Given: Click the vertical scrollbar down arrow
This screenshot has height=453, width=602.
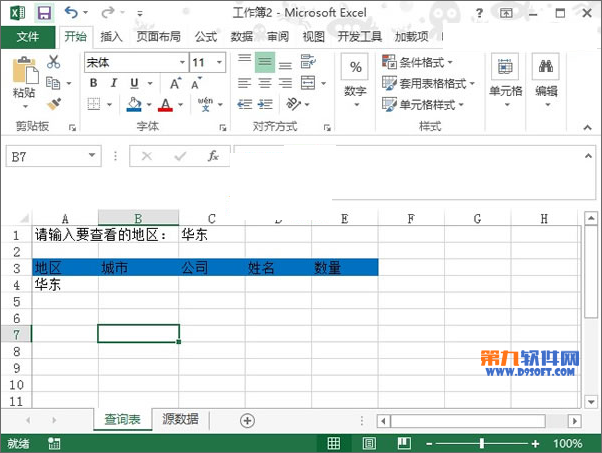Looking at the screenshot, I should click(591, 402).
